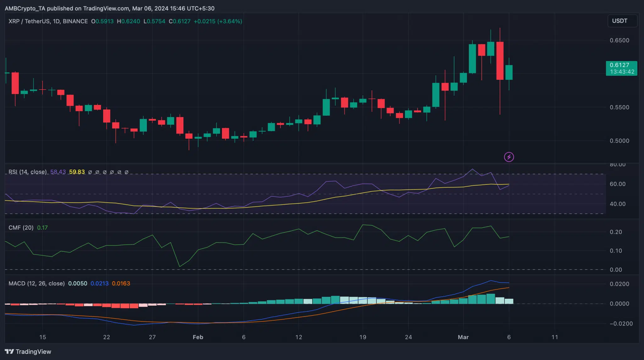Click the blue MACD value 0.0213
The image size is (644, 360).
click(x=99, y=283)
